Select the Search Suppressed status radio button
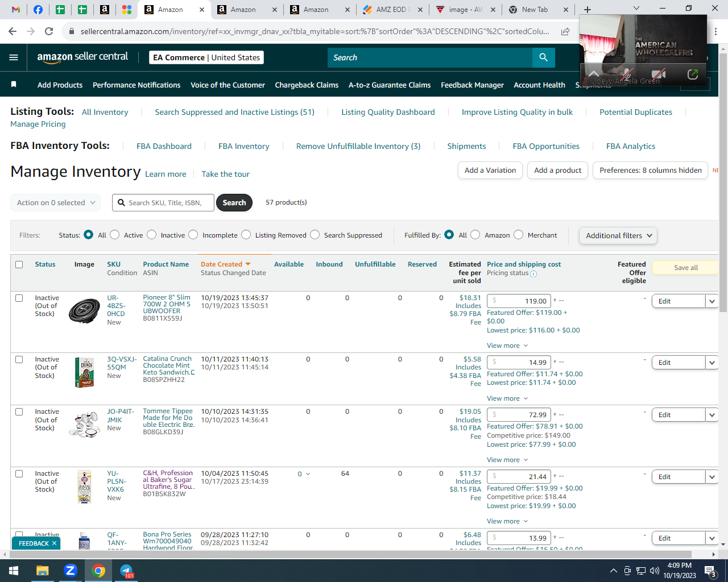Image resolution: width=728 pixels, height=582 pixels. (x=315, y=235)
